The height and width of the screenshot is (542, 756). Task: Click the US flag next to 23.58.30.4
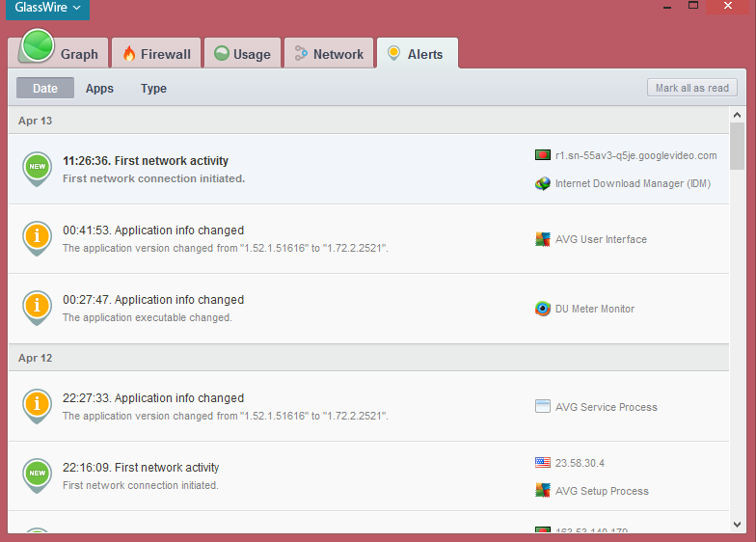point(542,463)
